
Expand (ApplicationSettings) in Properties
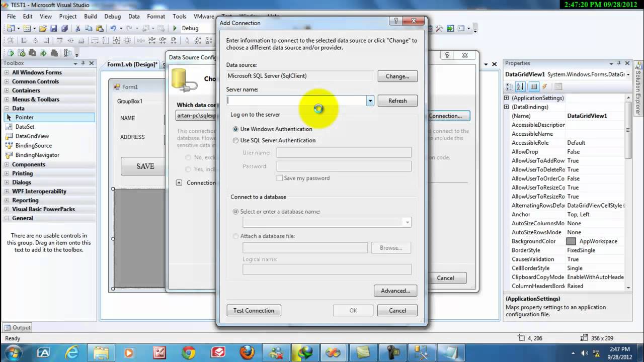tap(507, 98)
